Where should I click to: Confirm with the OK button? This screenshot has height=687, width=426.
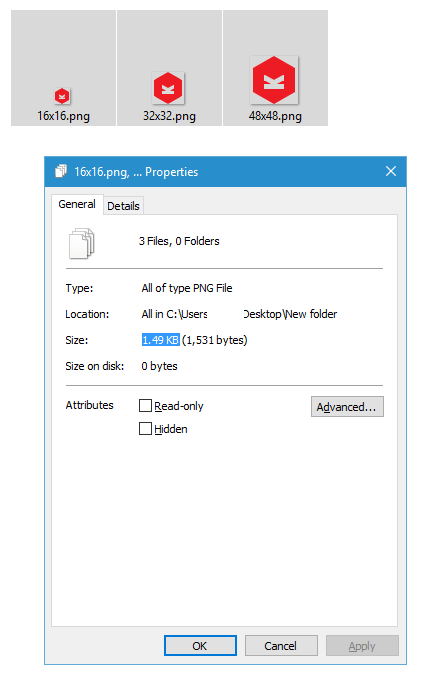click(200, 645)
